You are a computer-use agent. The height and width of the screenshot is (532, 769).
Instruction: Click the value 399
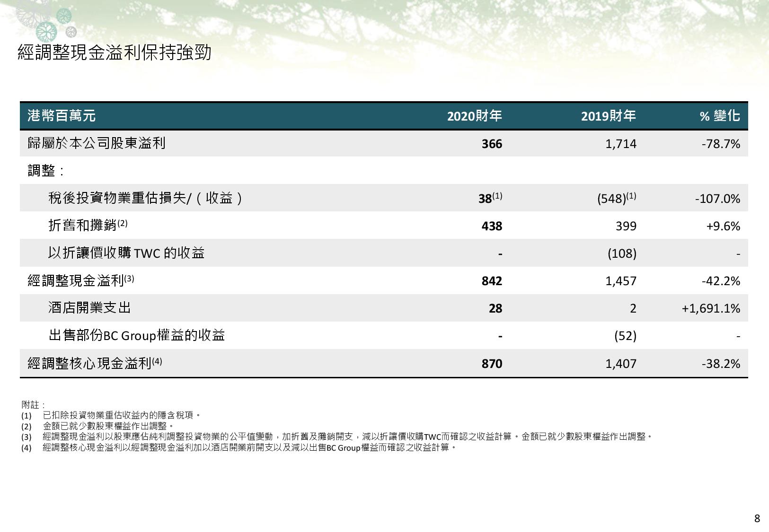tap(626, 226)
